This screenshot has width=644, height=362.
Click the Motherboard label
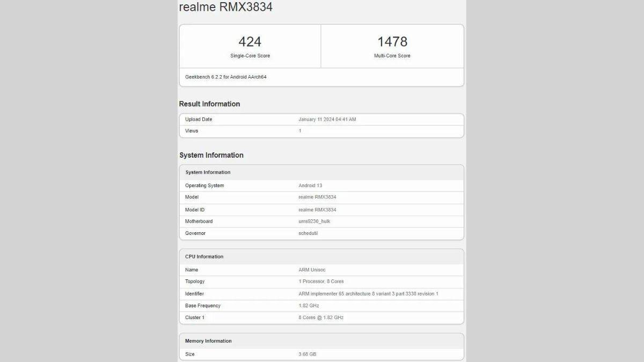click(x=199, y=221)
